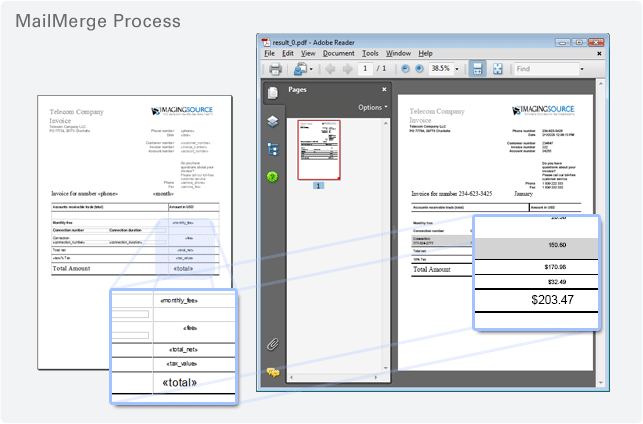The image size is (643, 424).
Task: Click the Pages panel horizontal scrollbar
Action: click(333, 377)
